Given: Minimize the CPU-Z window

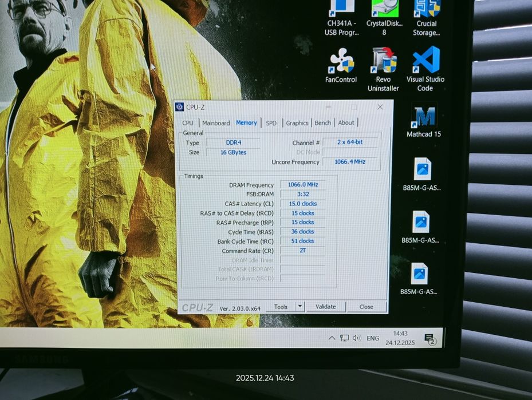Looking at the screenshot, I should 329,108.
